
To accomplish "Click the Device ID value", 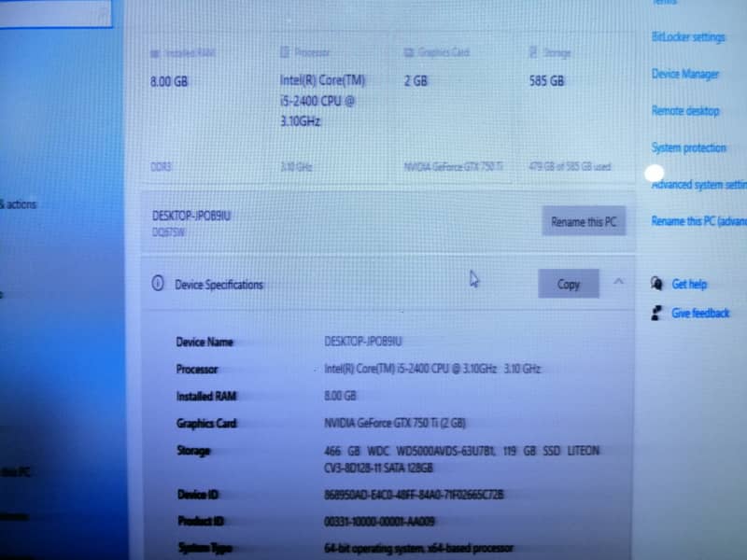I will [x=414, y=495].
